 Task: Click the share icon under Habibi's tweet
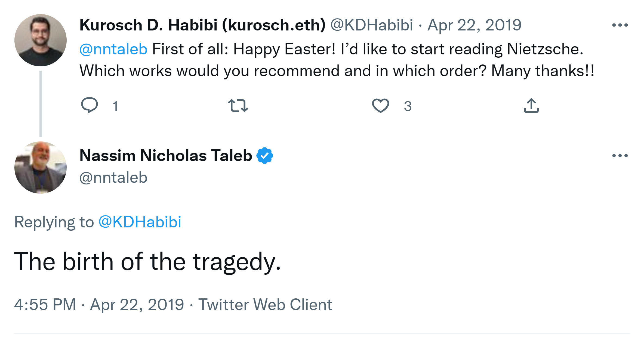coord(531,106)
